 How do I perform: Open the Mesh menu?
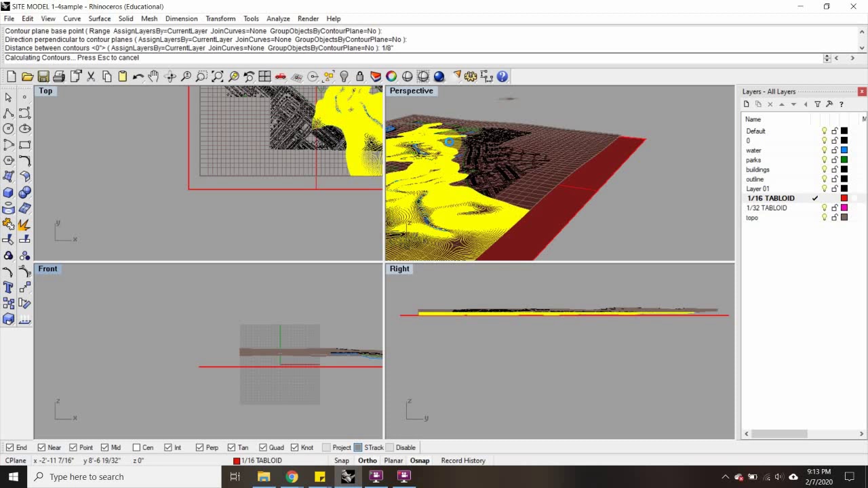point(149,19)
